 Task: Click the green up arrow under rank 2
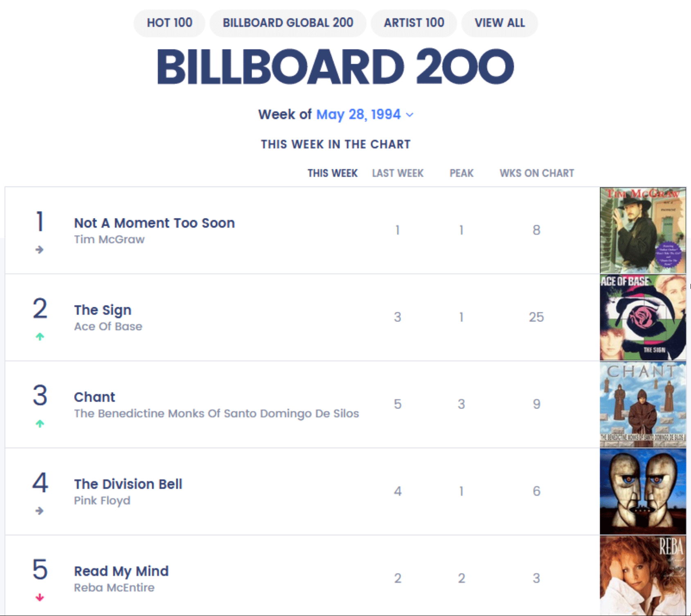40,337
